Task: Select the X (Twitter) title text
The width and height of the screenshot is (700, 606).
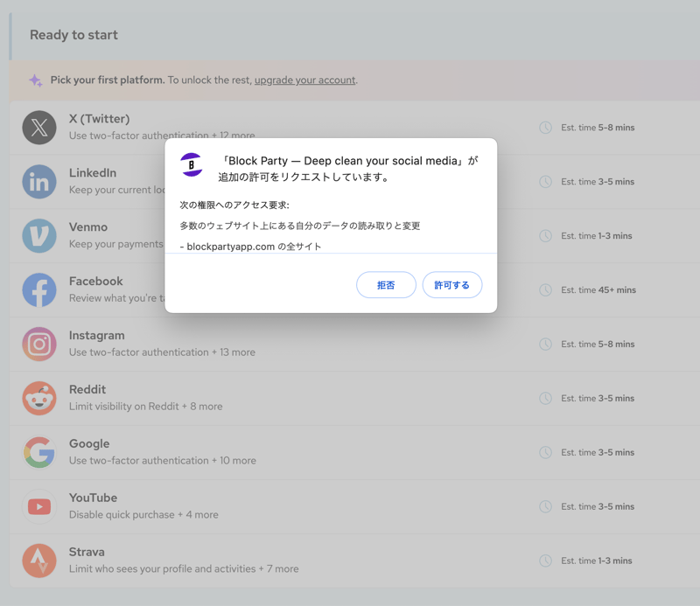Action: click(x=99, y=119)
